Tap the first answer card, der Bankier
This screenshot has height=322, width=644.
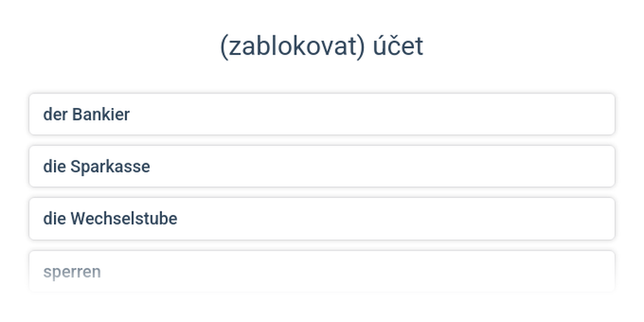tap(322, 114)
